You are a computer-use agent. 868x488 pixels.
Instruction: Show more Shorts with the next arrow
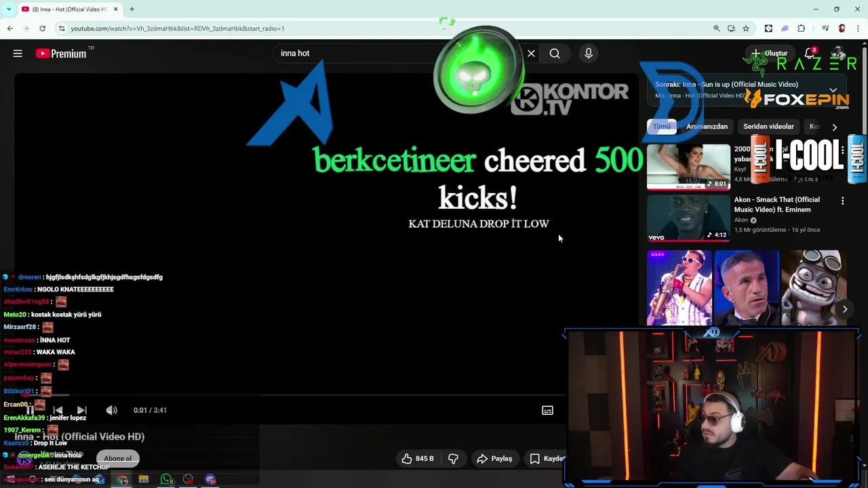[845, 309]
